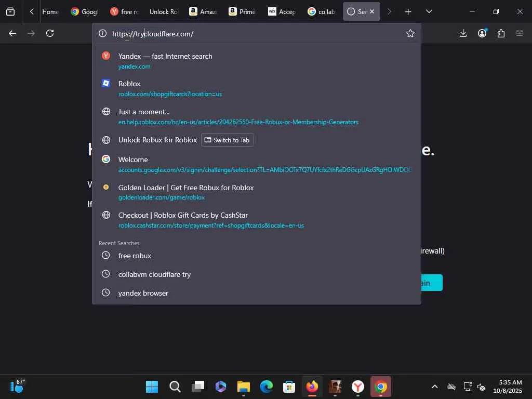Open the roblox.cashstar.com payment URL

point(211,225)
